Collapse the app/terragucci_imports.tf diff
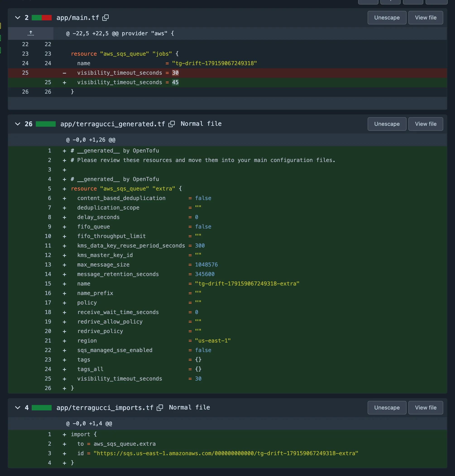The width and height of the screenshot is (455, 476). pyautogui.click(x=17, y=408)
